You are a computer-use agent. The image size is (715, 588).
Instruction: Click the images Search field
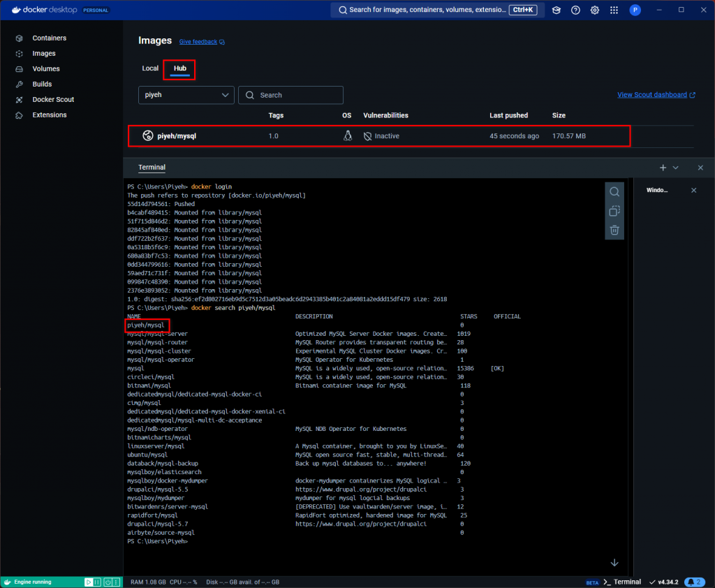click(x=290, y=95)
